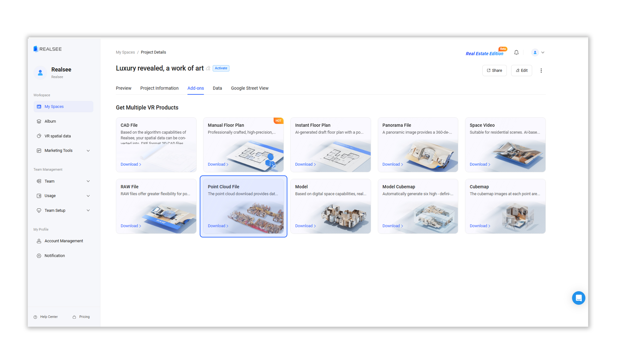This screenshot has height=364, width=617.
Task: Click the REALSEE logo
Action: [x=48, y=49]
